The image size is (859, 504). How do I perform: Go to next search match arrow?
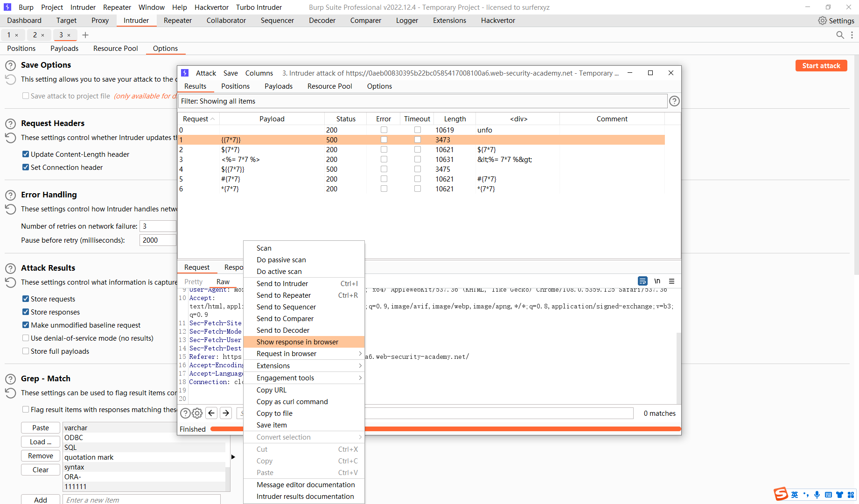226,413
